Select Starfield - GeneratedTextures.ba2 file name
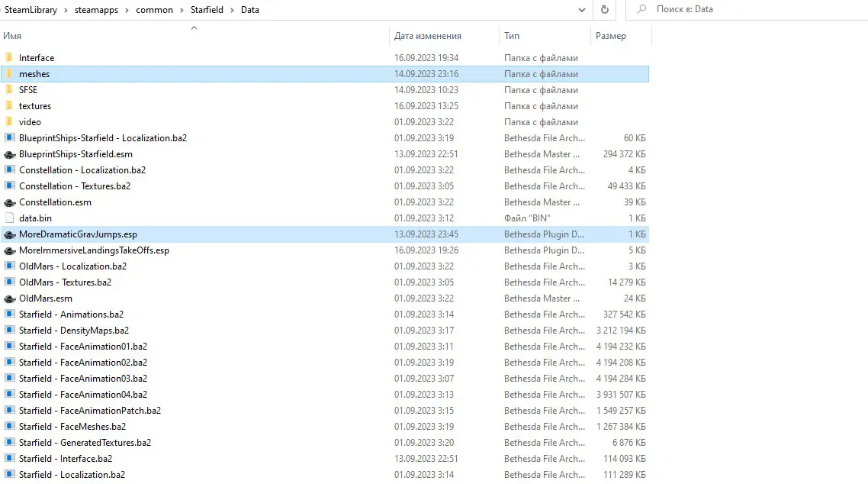The height and width of the screenshot is (484, 868). tap(85, 443)
